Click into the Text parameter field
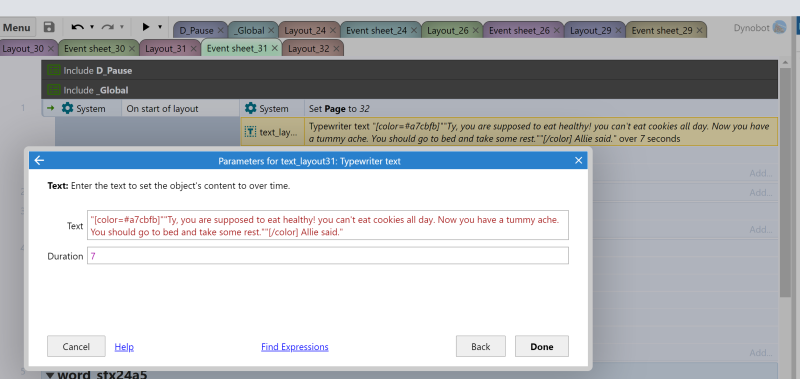Image resolution: width=800 pixels, height=379 pixels. [328, 225]
